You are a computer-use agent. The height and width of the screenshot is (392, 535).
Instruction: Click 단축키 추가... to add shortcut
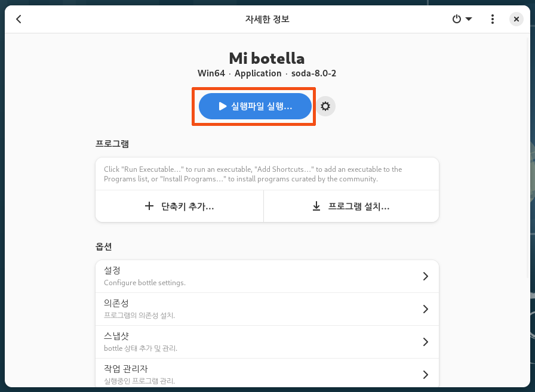[180, 206]
